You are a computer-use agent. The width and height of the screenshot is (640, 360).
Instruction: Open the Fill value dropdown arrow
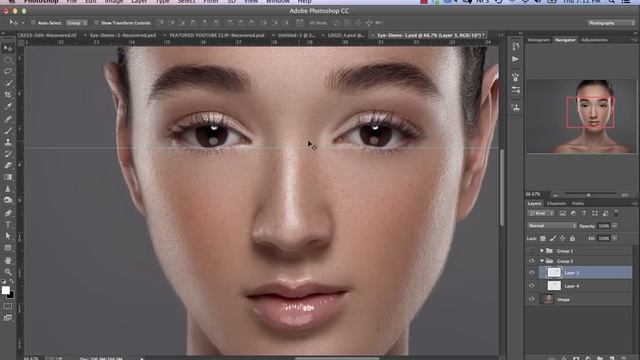tap(614, 238)
